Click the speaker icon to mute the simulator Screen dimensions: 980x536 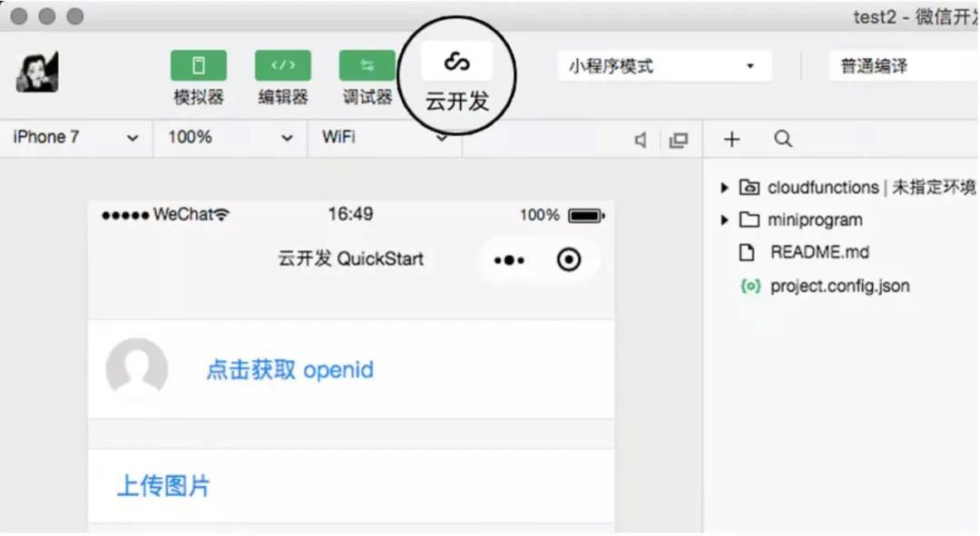point(641,138)
